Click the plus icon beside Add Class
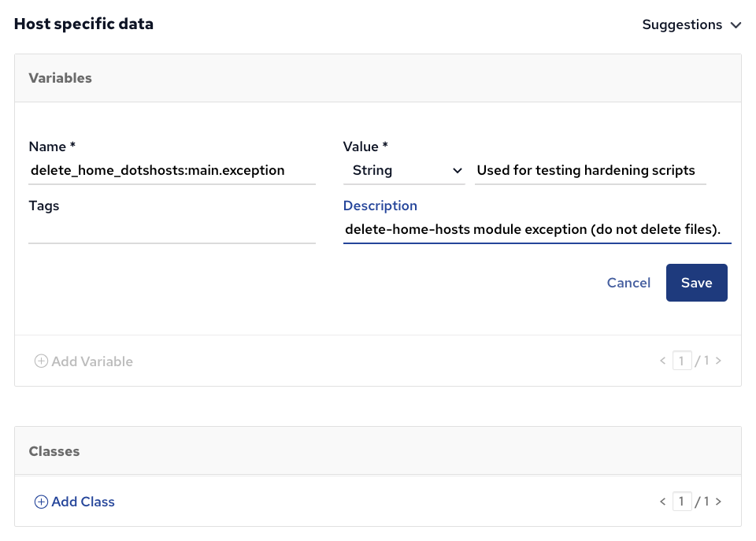This screenshot has width=756, height=541. 41,502
